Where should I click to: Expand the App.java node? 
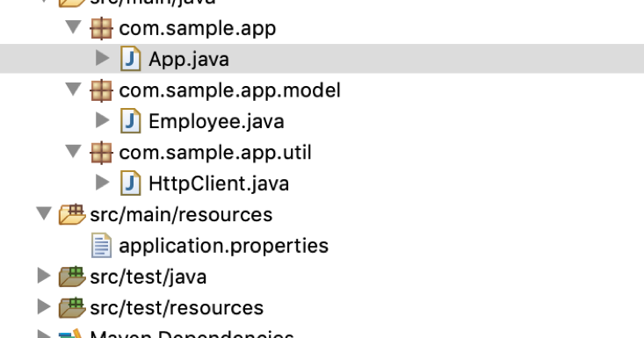[102, 58]
